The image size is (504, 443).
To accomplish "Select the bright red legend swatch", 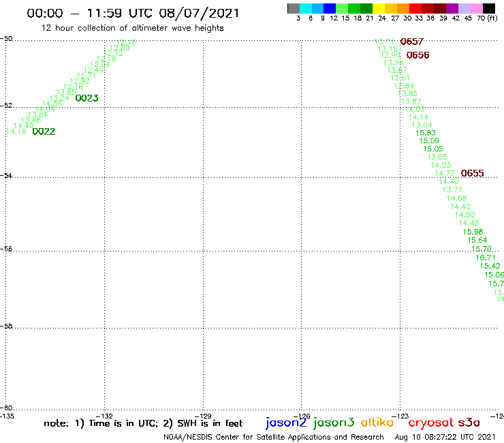I will tap(415, 8).
